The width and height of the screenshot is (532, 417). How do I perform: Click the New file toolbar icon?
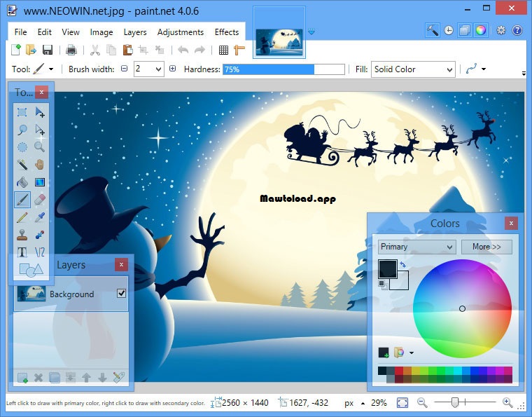click(15, 50)
